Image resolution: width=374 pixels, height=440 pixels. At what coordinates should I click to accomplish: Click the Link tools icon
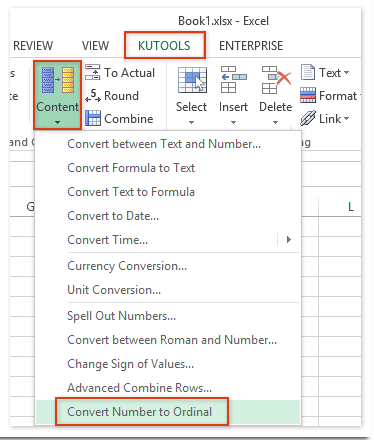click(308, 118)
